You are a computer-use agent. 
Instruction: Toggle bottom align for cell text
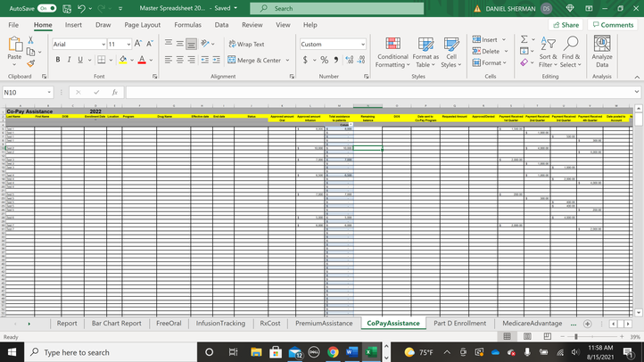[x=191, y=44]
